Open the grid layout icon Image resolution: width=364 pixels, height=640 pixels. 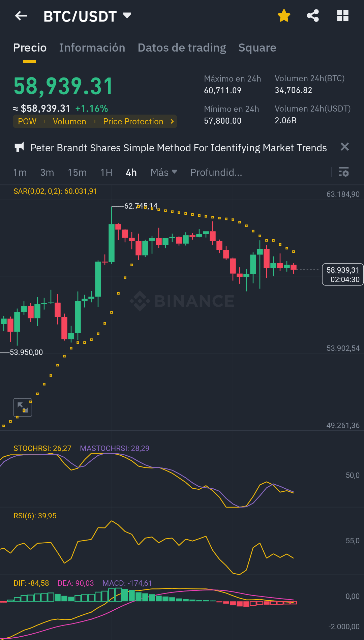[342, 16]
